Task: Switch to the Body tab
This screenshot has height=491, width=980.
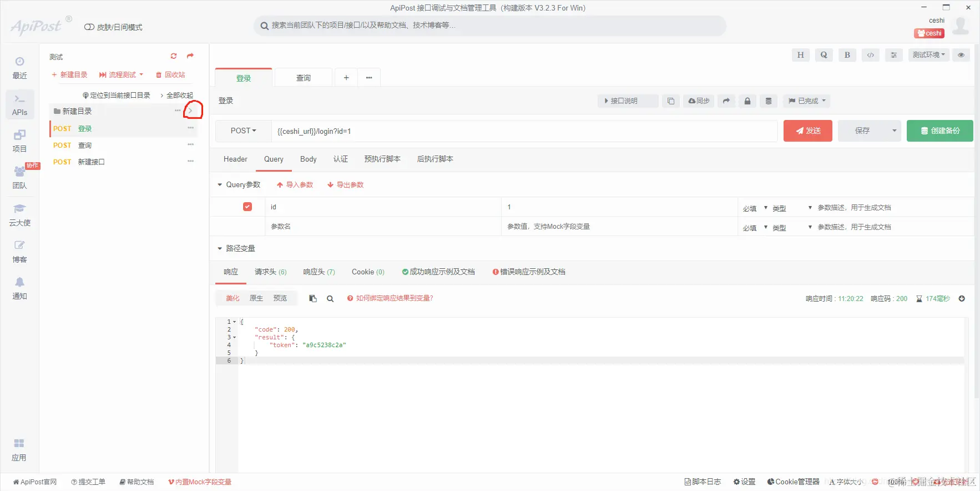Action: tap(309, 159)
